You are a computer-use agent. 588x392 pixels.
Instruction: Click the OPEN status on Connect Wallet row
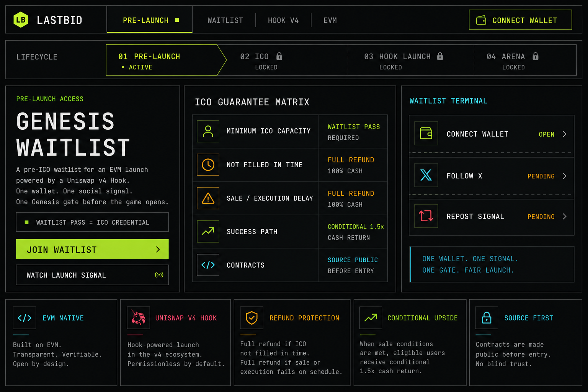[547, 134]
